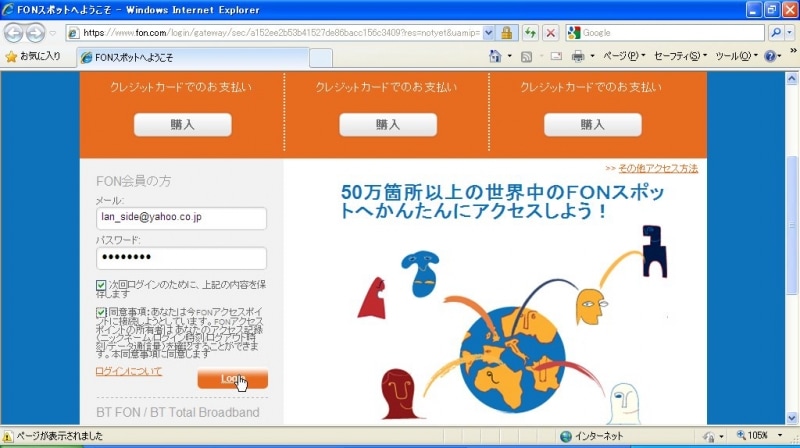Click the Home icon in command bar
The width and height of the screenshot is (800, 448).
tap(495, 56)
